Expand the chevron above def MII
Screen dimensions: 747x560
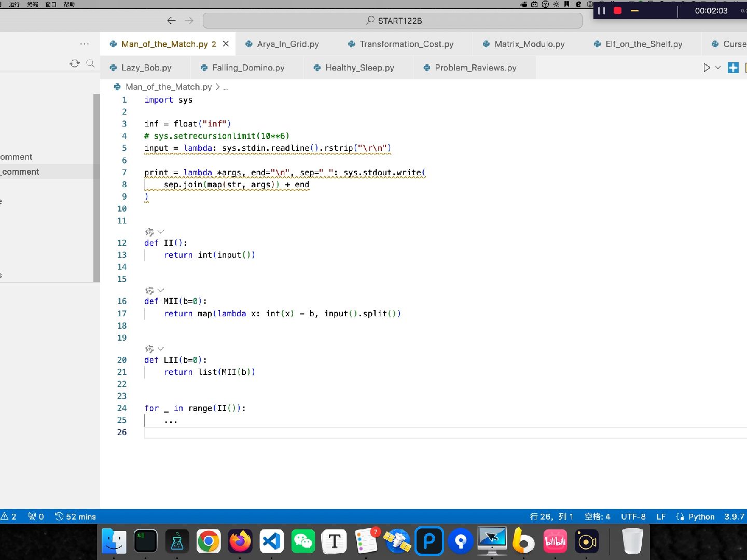point(161,290)
